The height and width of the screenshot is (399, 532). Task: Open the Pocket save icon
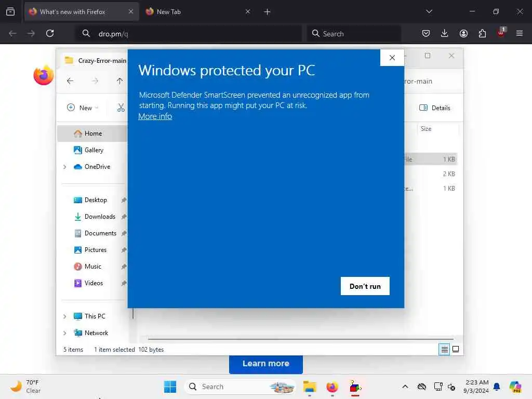(426, 33)
